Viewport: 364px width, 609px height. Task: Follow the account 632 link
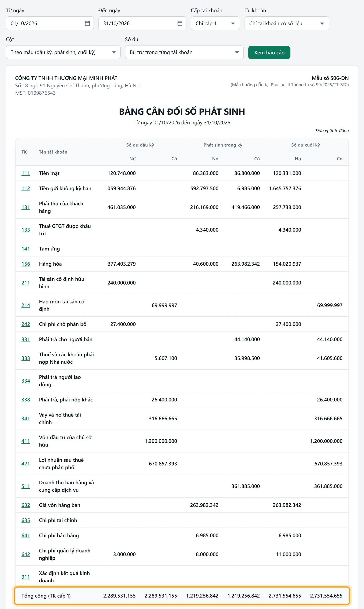click(x=26, y=505)
